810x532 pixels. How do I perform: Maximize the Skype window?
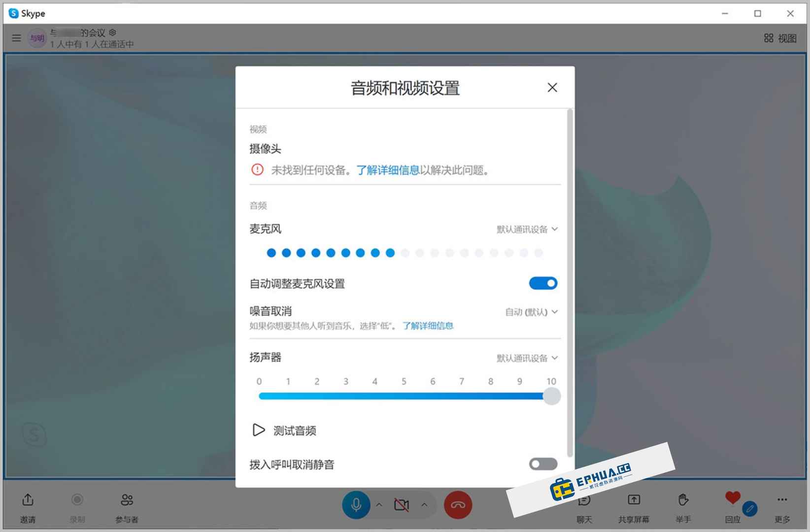[758, 13]
